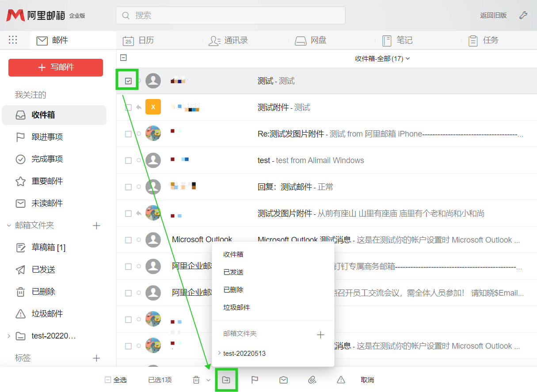Open the trash icon to delete selected mail

click(196, 379)
